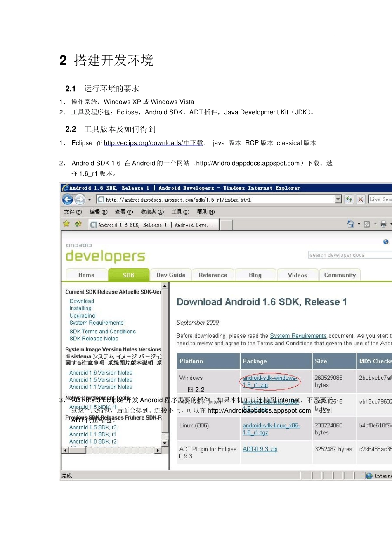Click the empty new tab button
The height and width of the screenshot is (555, 392).
pos(226,225)
